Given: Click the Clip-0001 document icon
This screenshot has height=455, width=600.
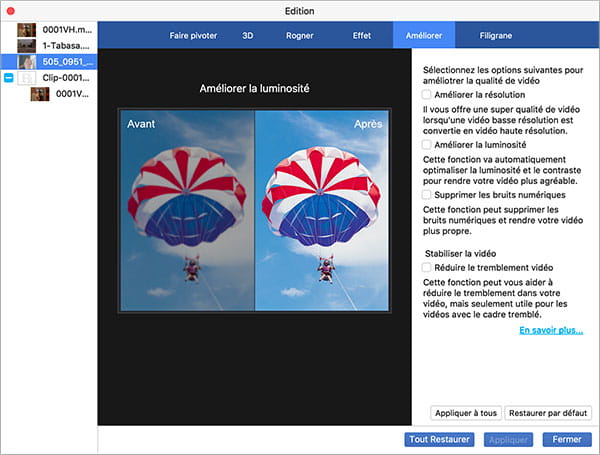Looking at the screenshot, I should tap(28, 78).
